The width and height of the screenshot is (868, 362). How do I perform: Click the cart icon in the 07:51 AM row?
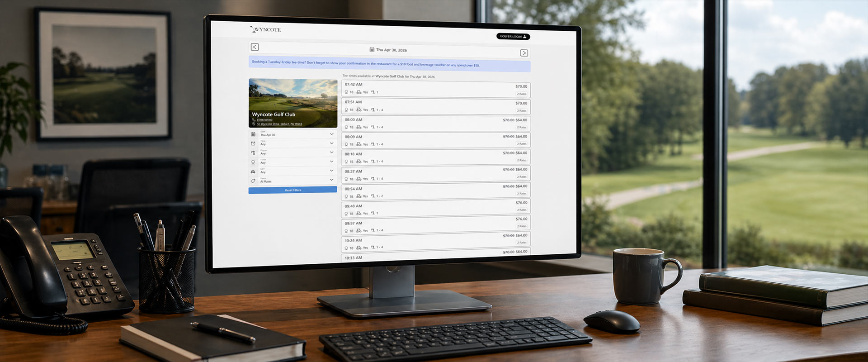click(x=359, y=110)
